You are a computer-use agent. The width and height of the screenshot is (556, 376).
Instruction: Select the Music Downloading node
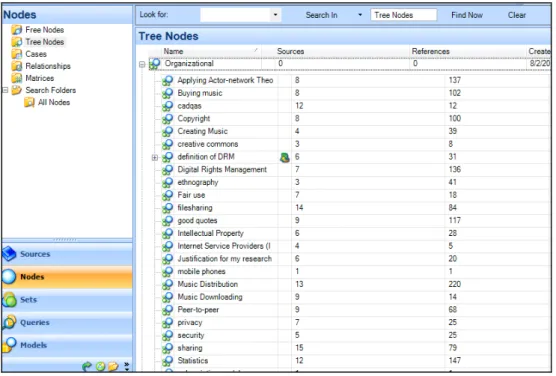pyautogui.click(x=210, y=298)
